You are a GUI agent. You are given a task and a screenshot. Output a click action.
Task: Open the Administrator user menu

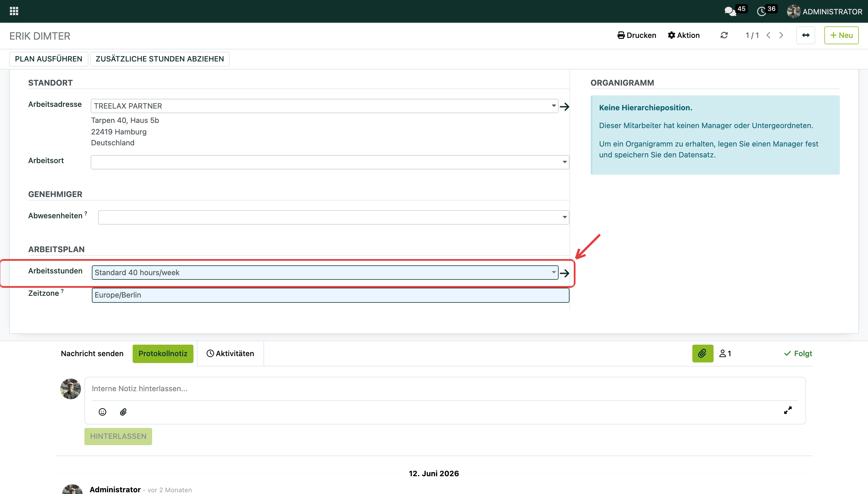click(824, 11)
